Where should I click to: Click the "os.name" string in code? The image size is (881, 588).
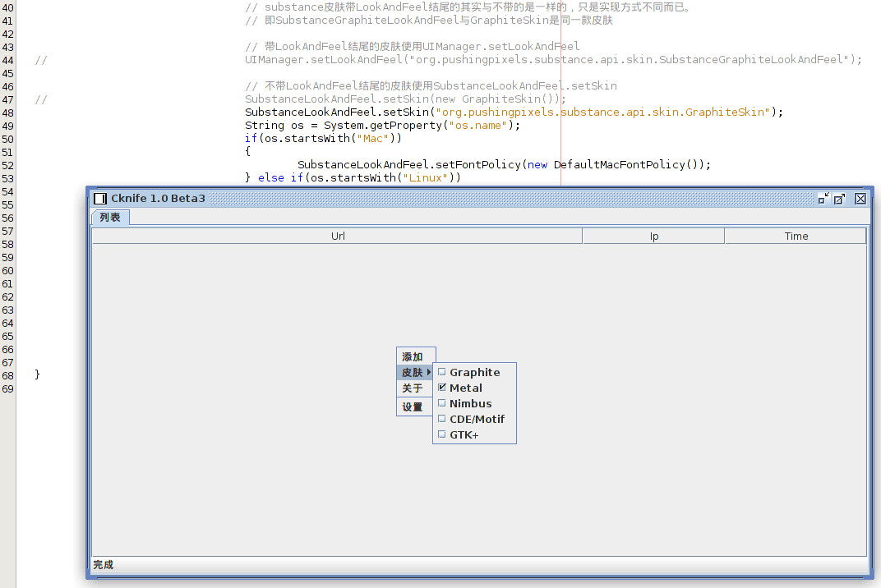pyautogui.click(x=478, y=126)
